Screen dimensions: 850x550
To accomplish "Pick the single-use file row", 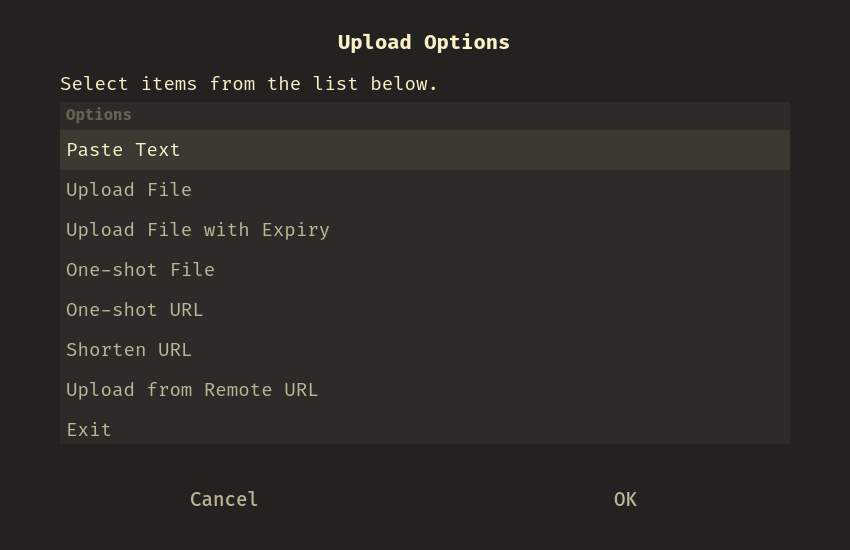I will tap(424, 270).
